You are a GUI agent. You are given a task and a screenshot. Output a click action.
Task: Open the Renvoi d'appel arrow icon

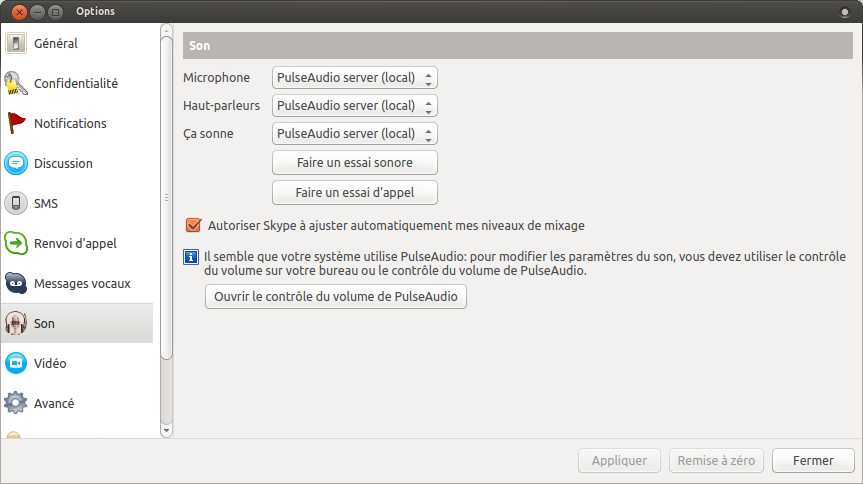(15, 244)
